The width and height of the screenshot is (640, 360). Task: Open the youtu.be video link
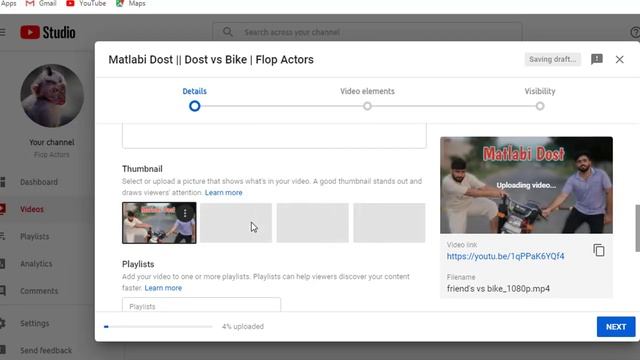(x=505, y=256)
